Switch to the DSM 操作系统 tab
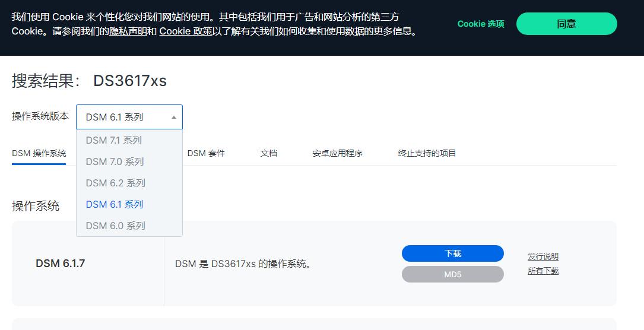This screenshot has width=644, height=330. pyautogui.click(x=39, y=154)
